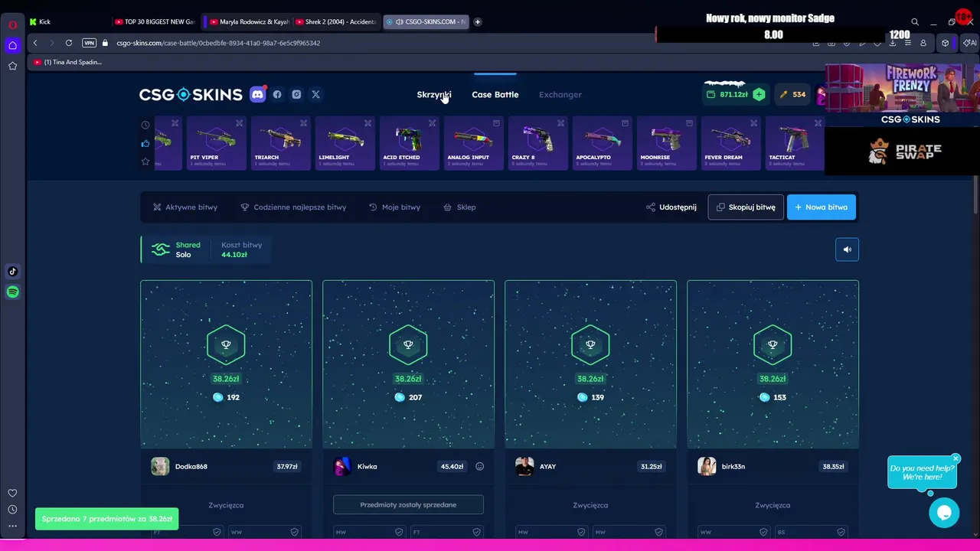The image size is (980, 551).
Task: Open the Sklep tab
Action: [x=459, y=207]
